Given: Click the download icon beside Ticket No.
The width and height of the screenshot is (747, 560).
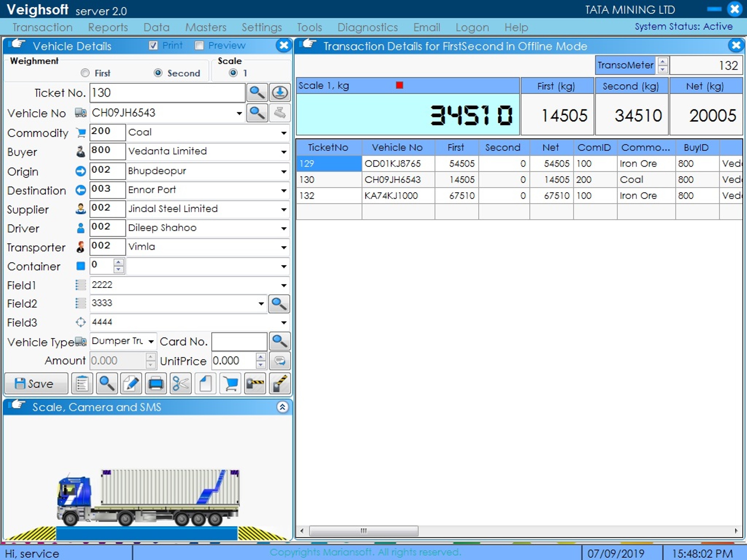Looking at the screenshot, I should coord(280,93).
